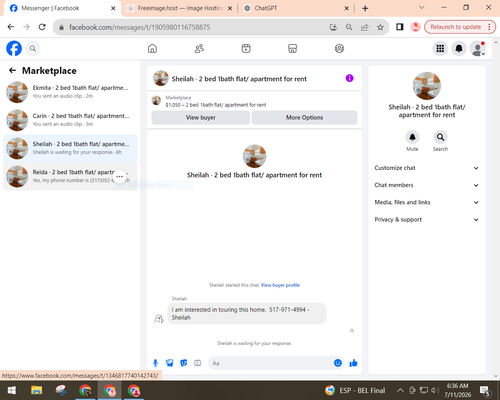Screen dimensions: 500x400
Task: Open the View buyer profile link
Action: [280, 285]
